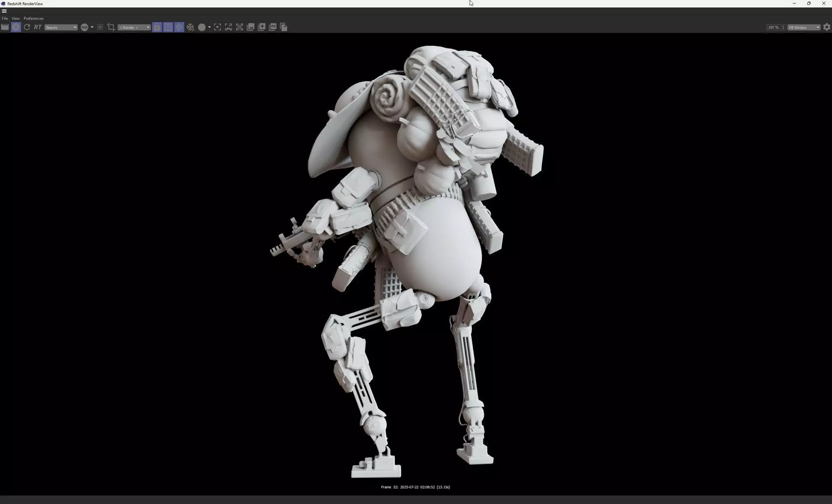Toggle the bucket grid button
Screen dimensions: 832x504
[x=168, y=27]
